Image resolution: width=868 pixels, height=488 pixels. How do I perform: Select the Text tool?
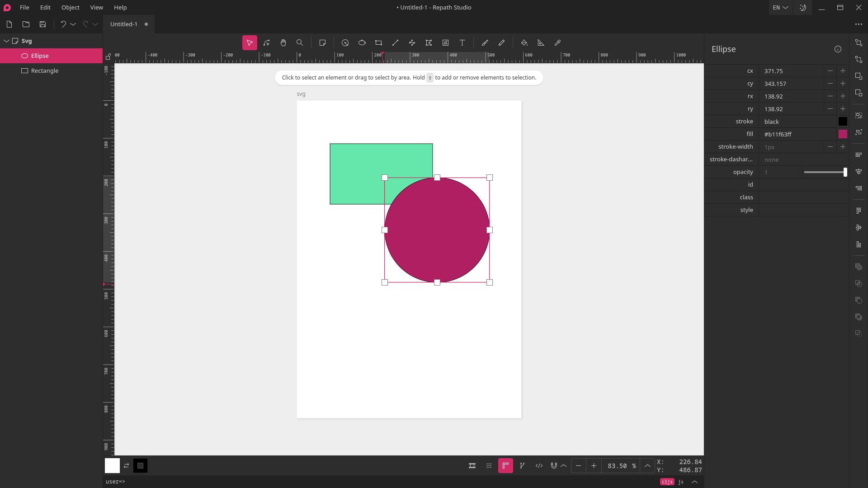(462, 43)
